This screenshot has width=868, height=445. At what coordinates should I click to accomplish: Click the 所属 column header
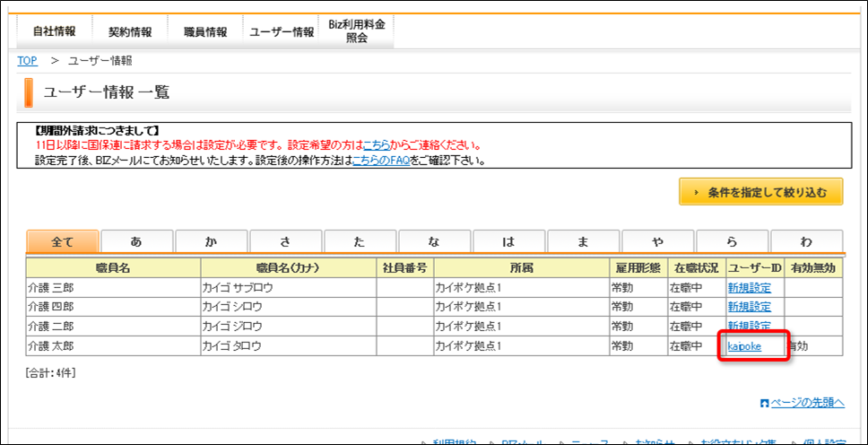point(521,268)
